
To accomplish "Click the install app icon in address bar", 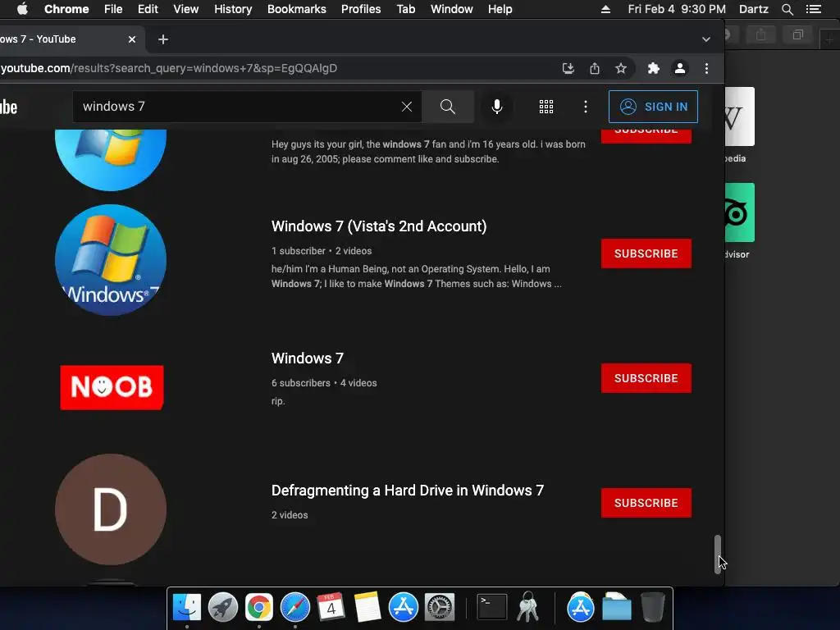I will [x=568, y=68].
